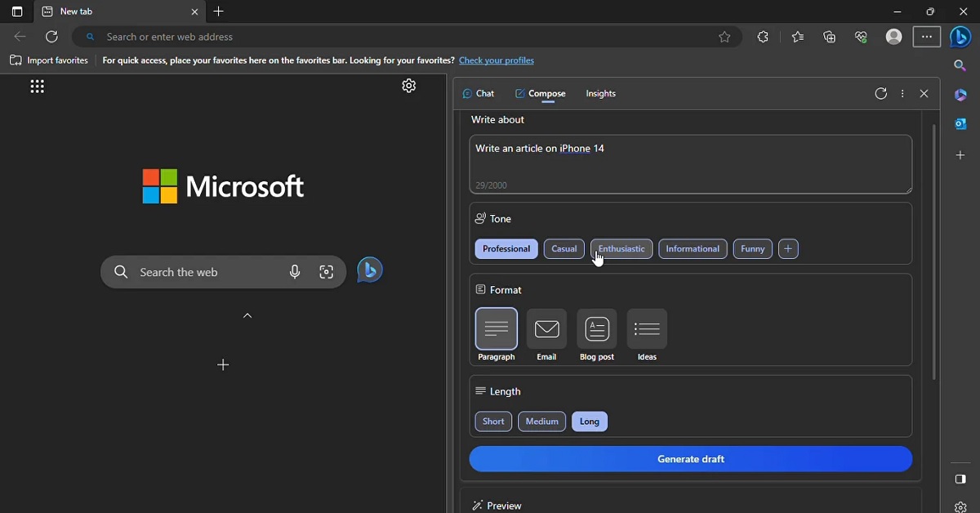Click the Write about text area

point(691,164)
